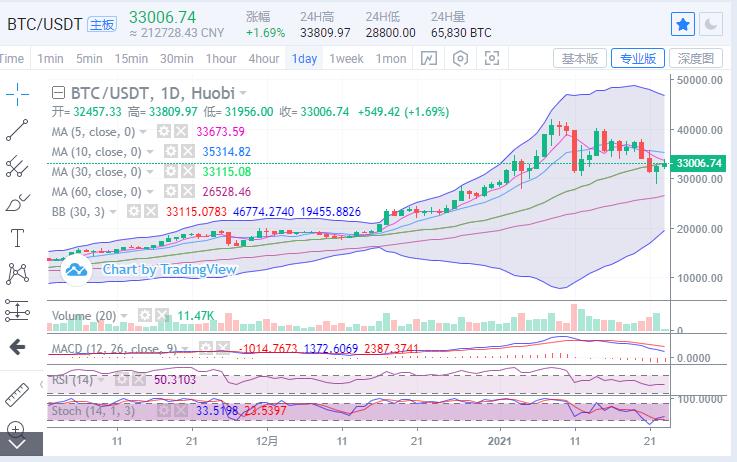Select the long position forecasting tool
The width and height of the screenshot is (737, 462).
17,311
